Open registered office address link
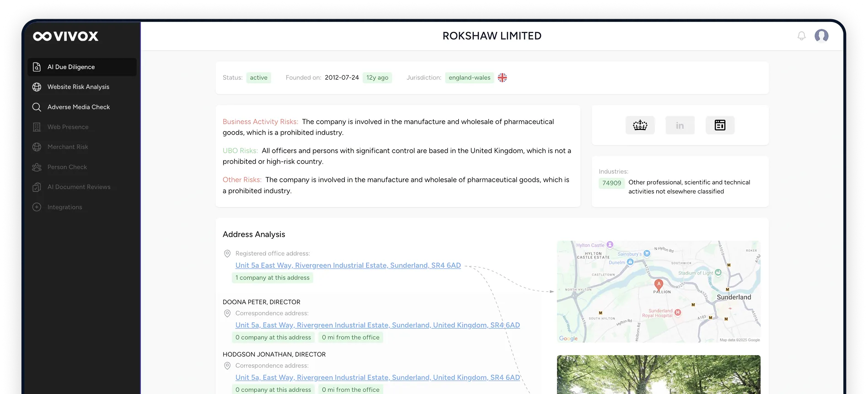The image size is (868, 394). 348,265
